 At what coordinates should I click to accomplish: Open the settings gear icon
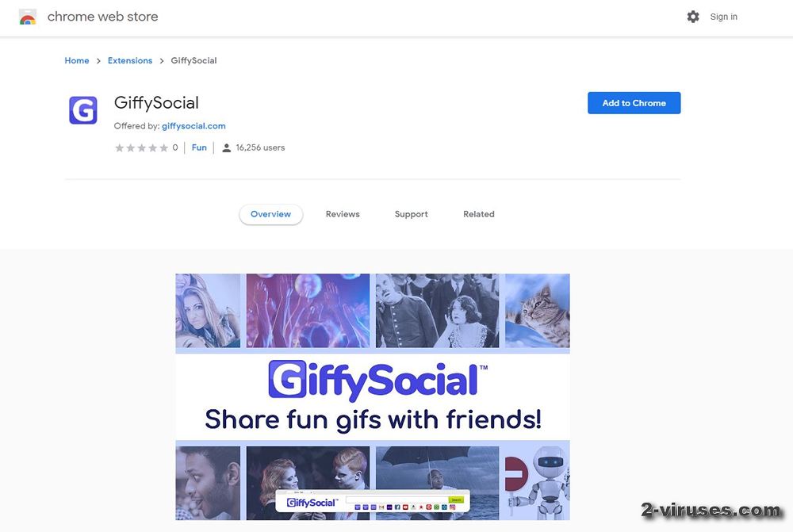tap(693, 17)
